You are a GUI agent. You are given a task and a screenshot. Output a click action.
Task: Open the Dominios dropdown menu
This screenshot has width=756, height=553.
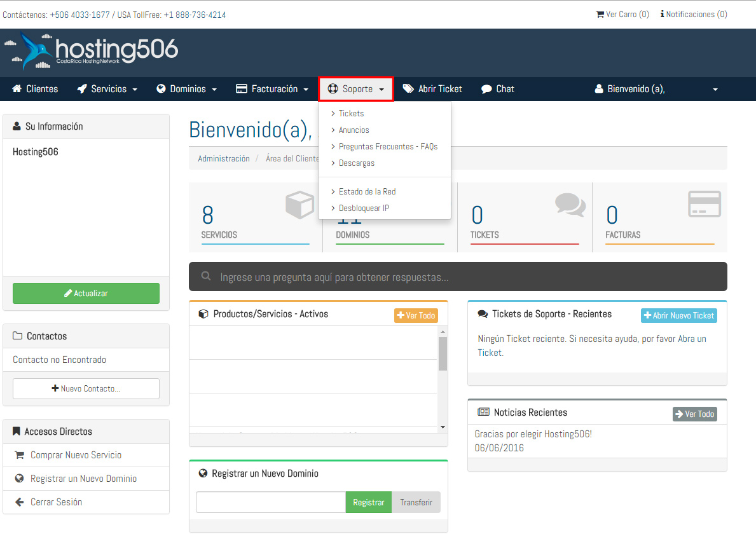(x=187, y=89)
